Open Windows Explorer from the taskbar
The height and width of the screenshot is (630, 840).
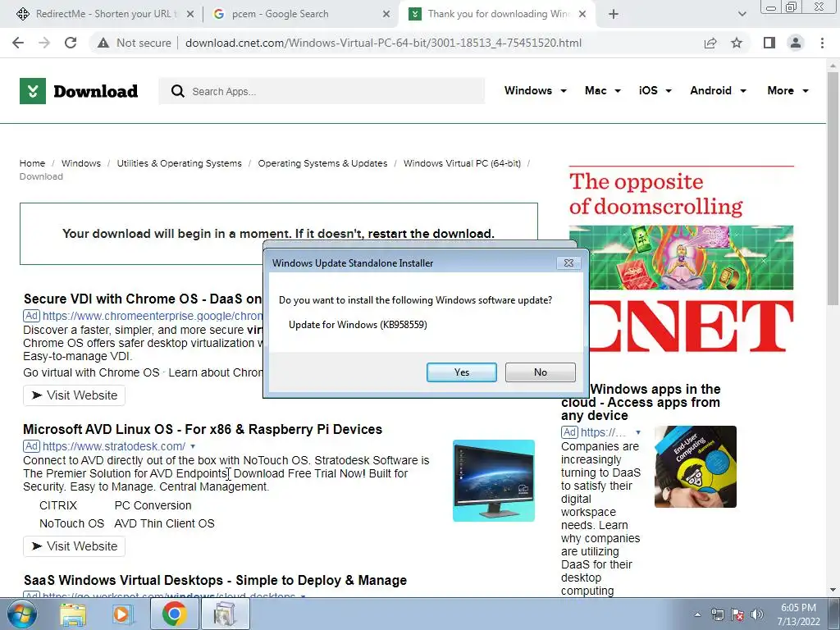pos(73,614)
